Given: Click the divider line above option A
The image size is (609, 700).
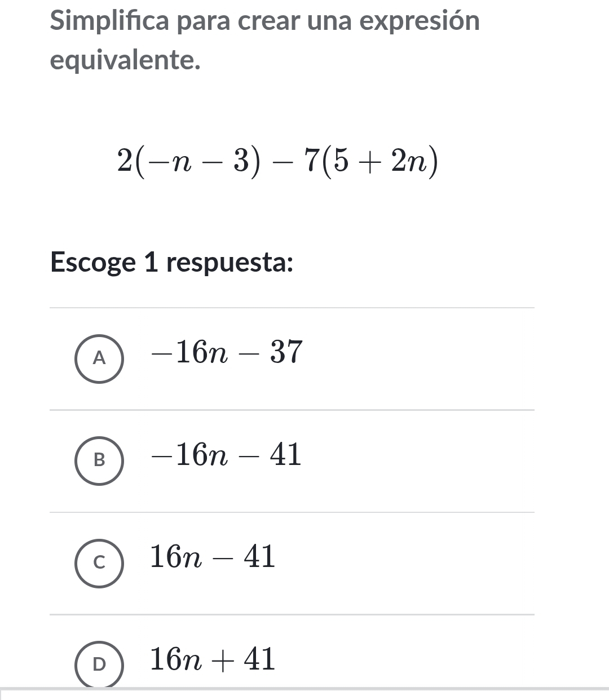Looking at the screenshot, I should click(x=292, y=308).
